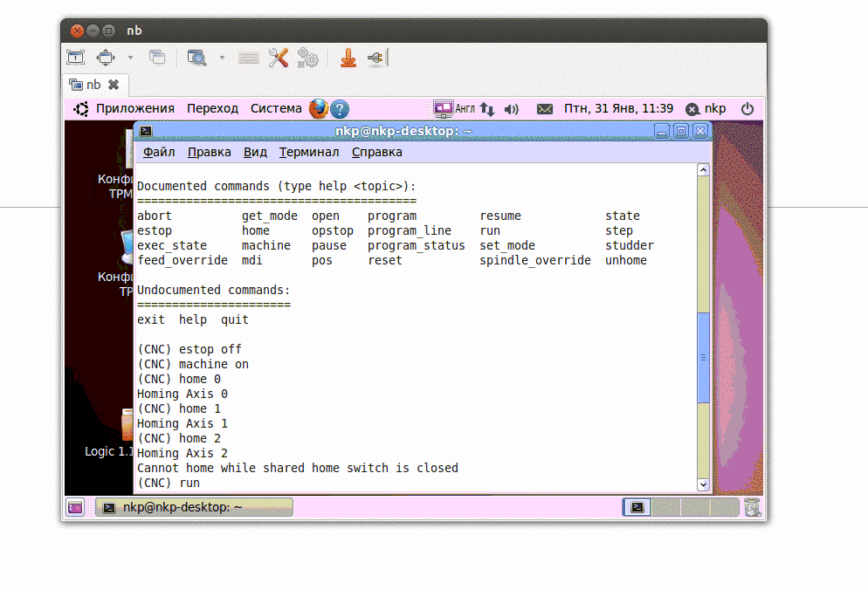Click the blue terminal scrollbar thumb
Screen dimensions: 868x590
pos(703,358)
